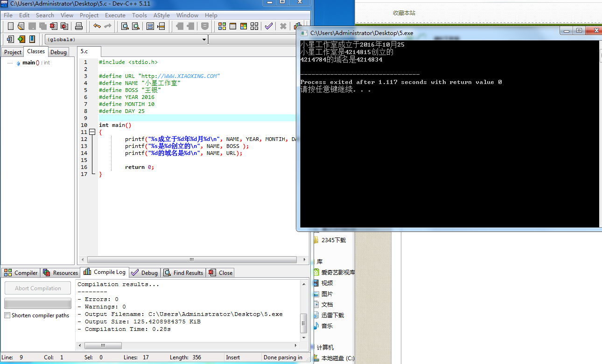This screenshot has height=364, width=602.
Task: Switch to the Resources bottom tab
Action: coord(61,273)
